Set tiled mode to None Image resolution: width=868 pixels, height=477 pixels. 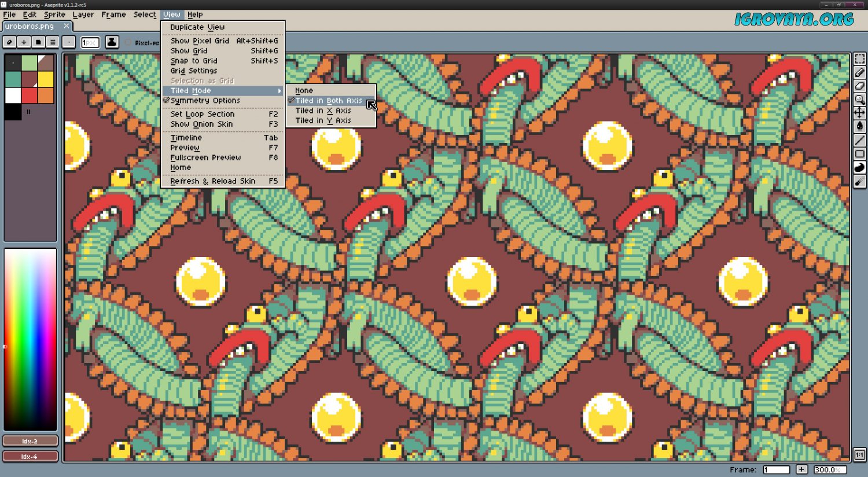[304, 91]
